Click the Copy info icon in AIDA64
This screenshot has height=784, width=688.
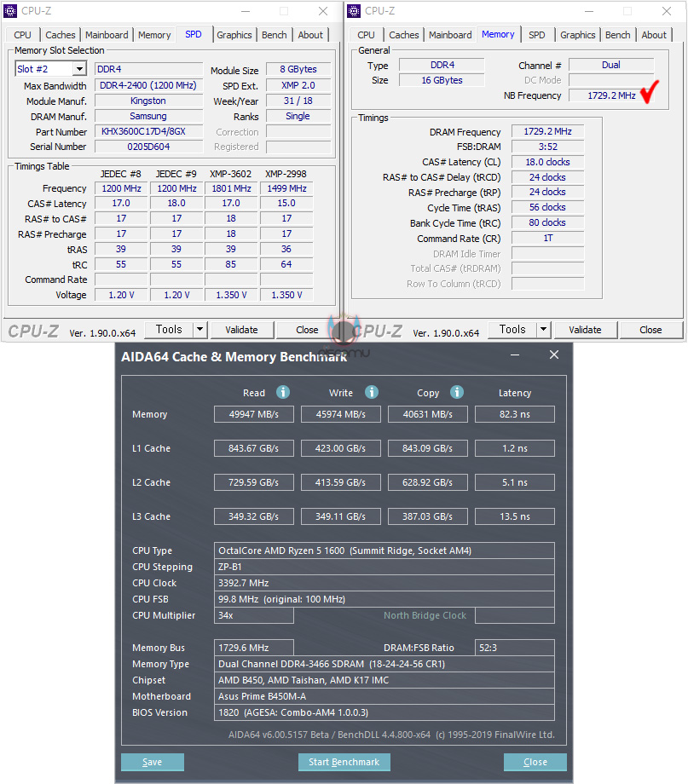click(457, 392)
